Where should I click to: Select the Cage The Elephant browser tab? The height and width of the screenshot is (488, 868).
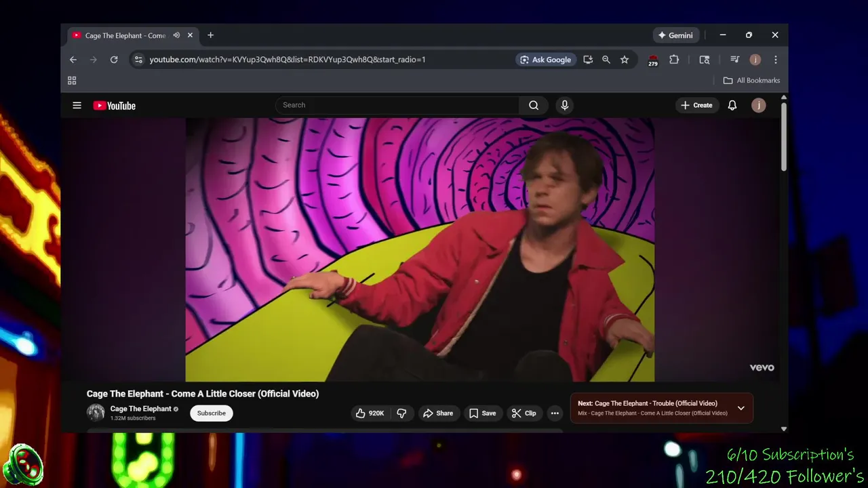[x=125, y=35]
